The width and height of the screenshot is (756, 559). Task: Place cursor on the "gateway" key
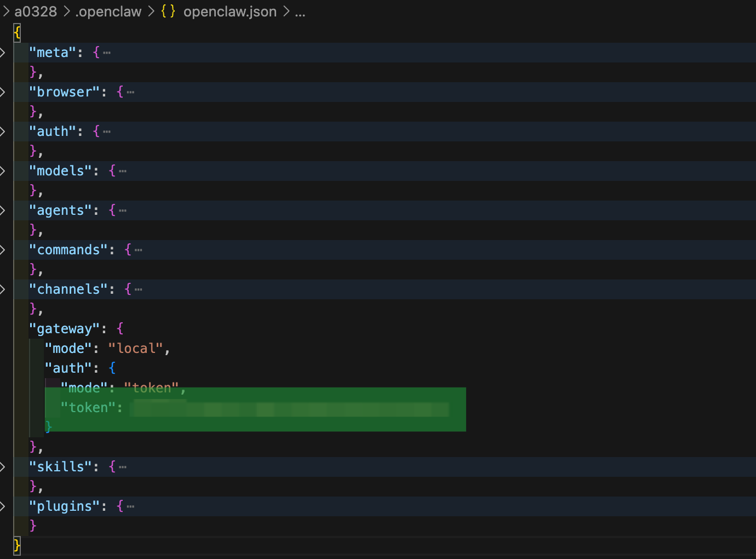click(64, 329)
